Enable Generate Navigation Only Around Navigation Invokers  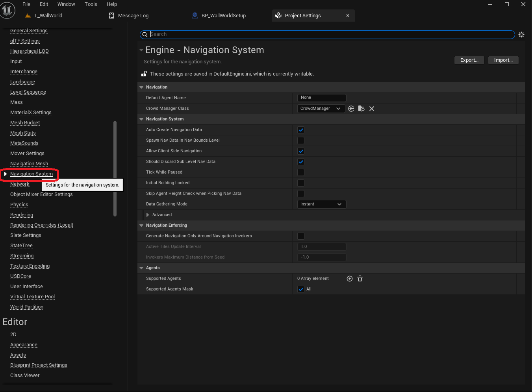[x=301, y=236]
